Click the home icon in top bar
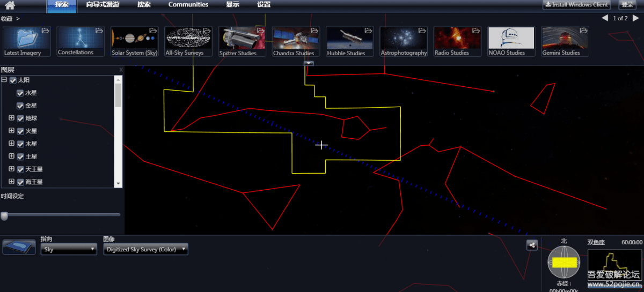Viewport: 644px width, 292px height. (10, 5)
